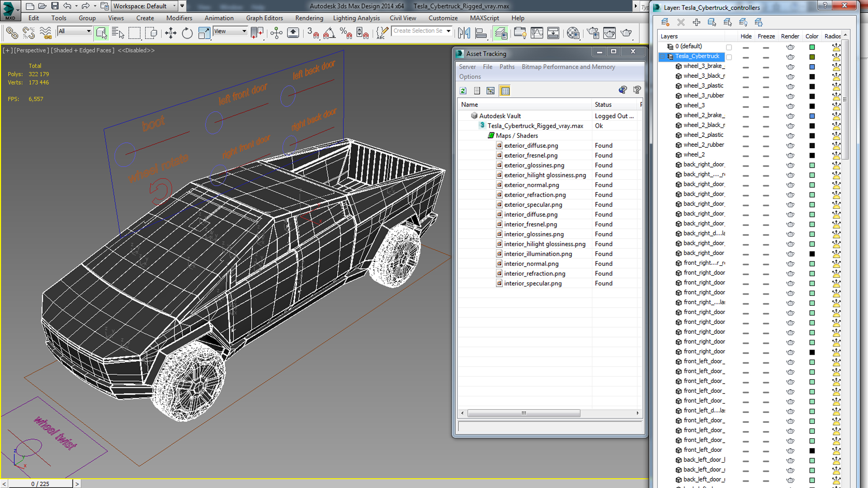Toggle the 0 (default) layer current checkbox

[729, 47]
